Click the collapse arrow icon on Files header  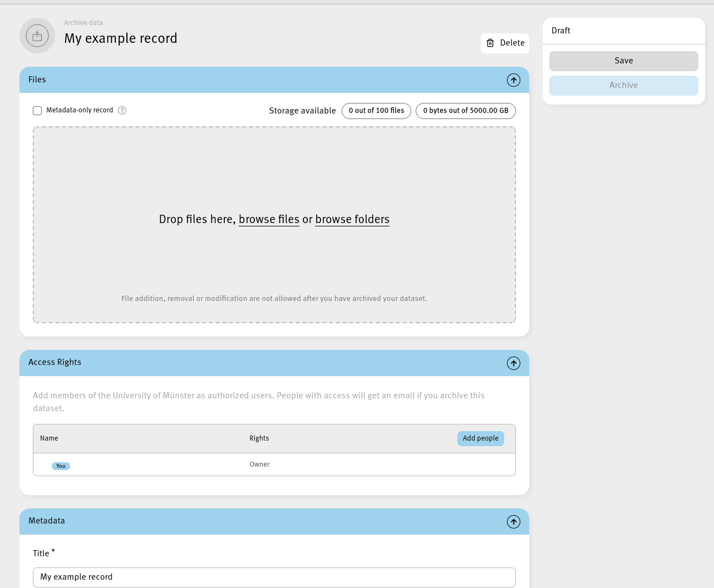click(513, 80)
